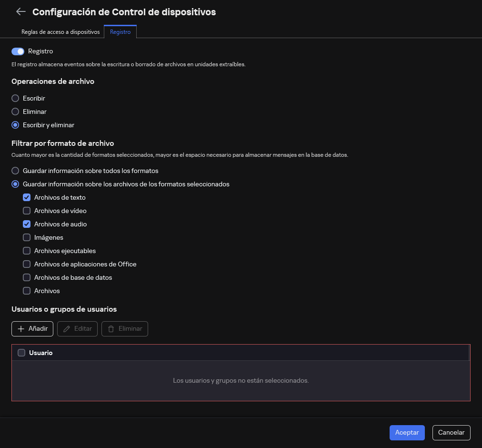The height and width of the screenshot is (448, 482).
Task: Click the Aceptar button
Action: click(407, 432)
